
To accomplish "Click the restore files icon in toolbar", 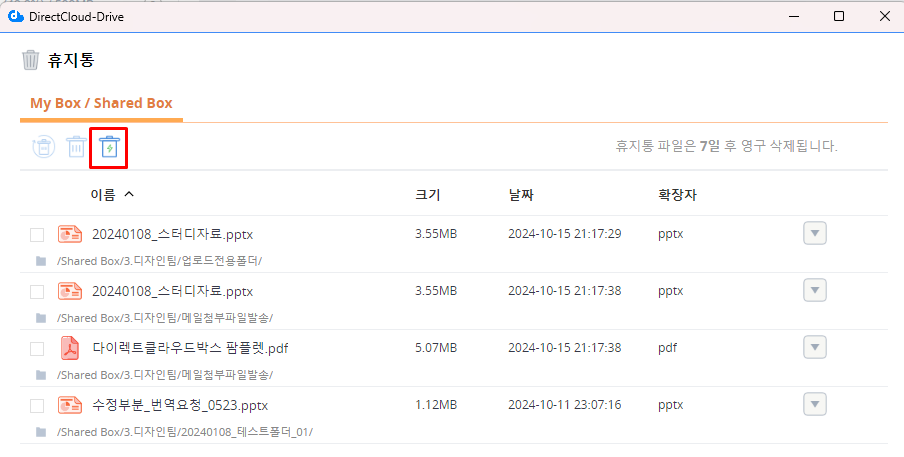I will tap(43, 148).
